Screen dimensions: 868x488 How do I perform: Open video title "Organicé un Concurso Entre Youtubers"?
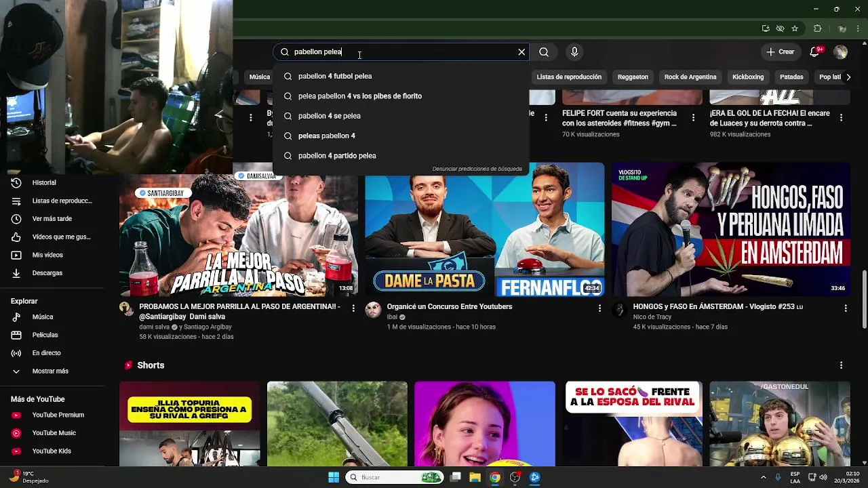click(450, 307)
